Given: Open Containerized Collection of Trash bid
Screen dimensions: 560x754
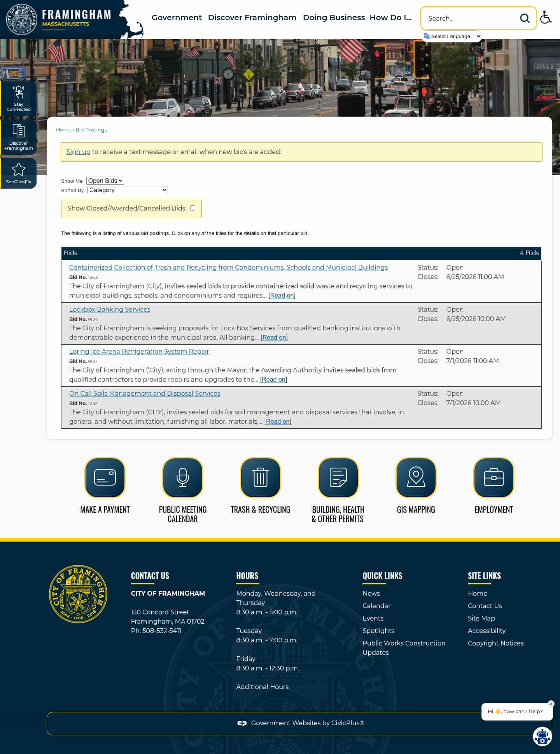Looking at the screenshot, I should pyautogui.click(x=228, y=267).
